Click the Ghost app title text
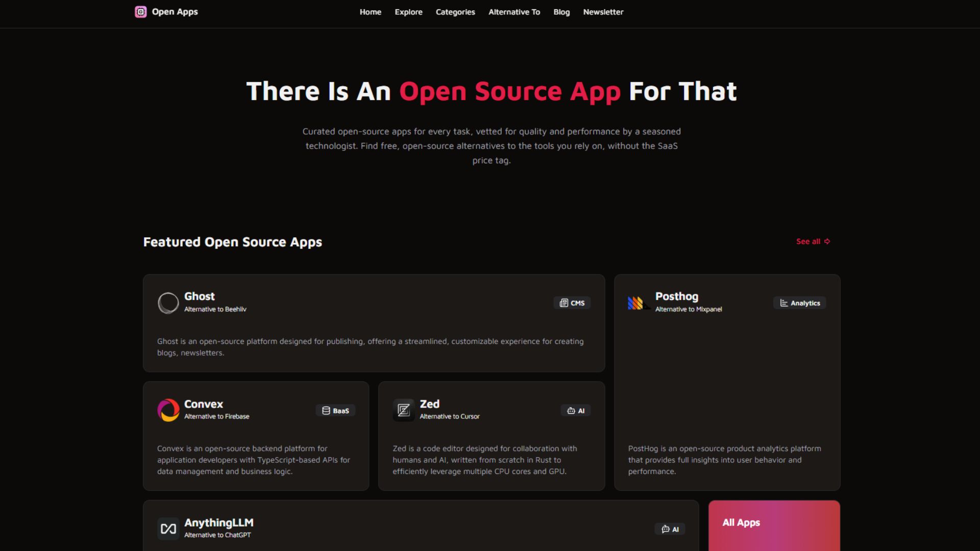Image resolution: width=980 pixels, height=551 pixels. pos(199,296)
